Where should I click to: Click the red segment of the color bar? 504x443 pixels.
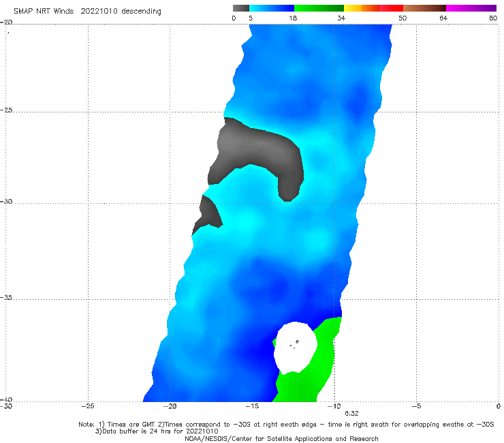(391, 8)
